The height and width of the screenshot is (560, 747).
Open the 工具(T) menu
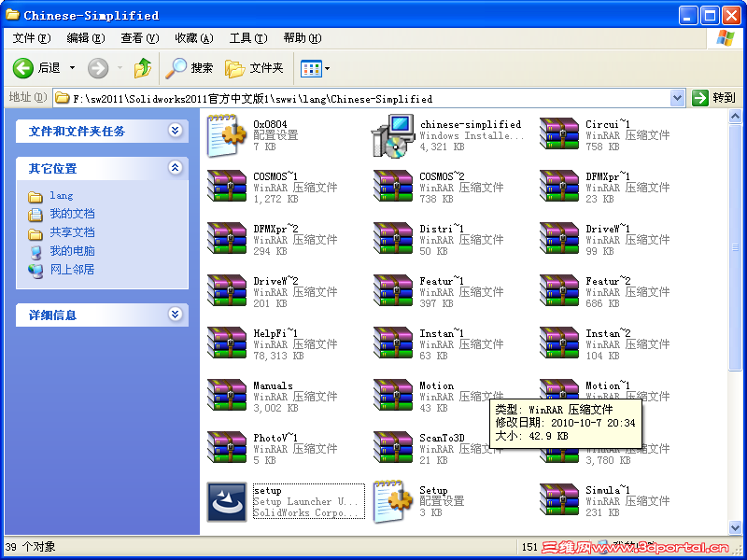coord(248,38)
